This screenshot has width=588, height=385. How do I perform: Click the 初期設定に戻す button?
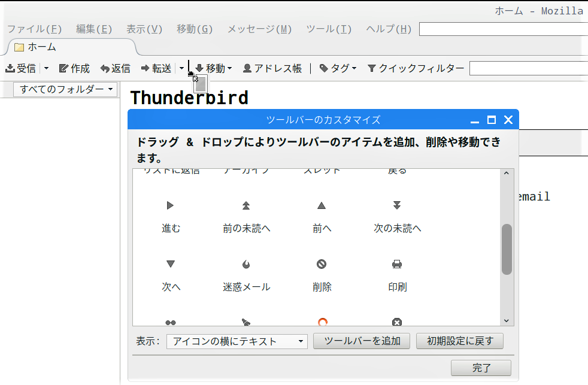coord(460,341)
